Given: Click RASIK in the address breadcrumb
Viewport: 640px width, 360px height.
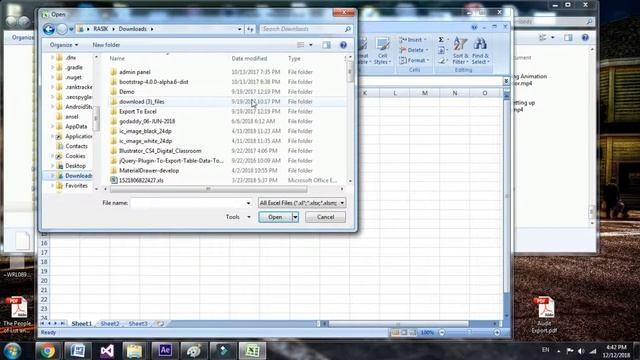Looking at the screenshot, I should (100, 29).
